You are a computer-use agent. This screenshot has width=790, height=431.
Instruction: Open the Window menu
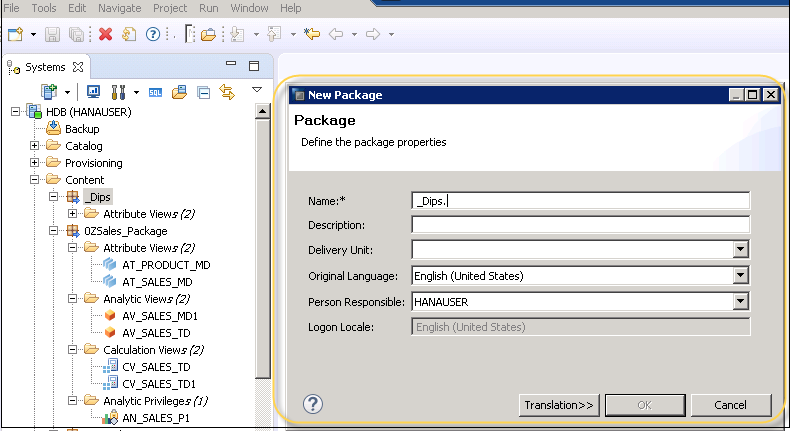point(248,7)
